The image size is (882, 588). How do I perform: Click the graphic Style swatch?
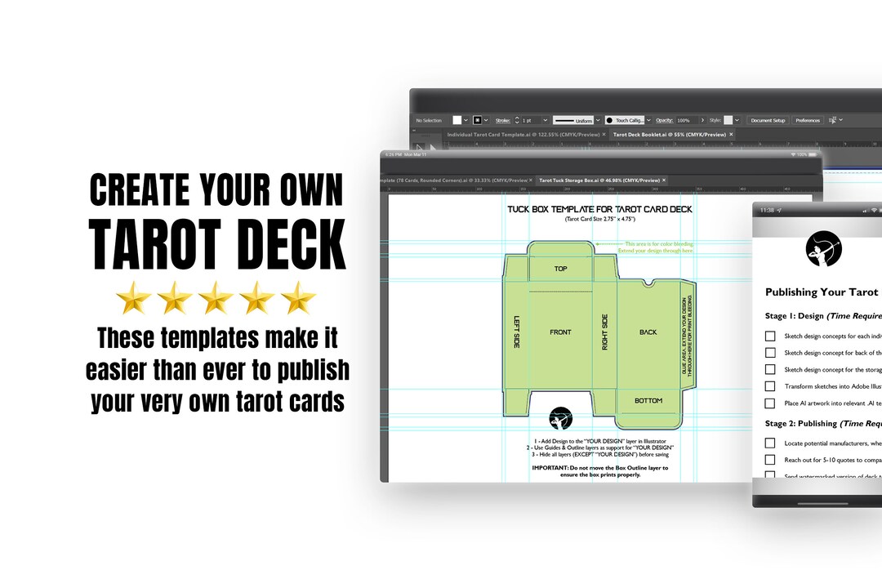coord(728,120)
